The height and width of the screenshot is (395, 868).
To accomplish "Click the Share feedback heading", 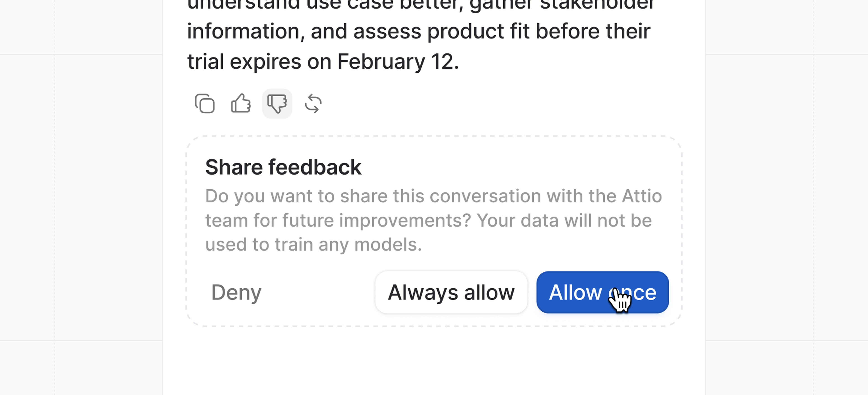I will [x=283, y=167].
